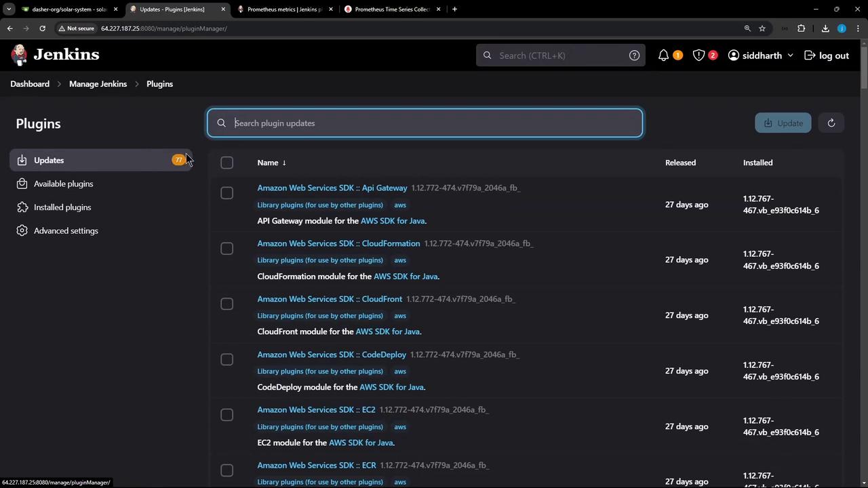The image size is (868, 488).
Task: Open the Amazon Web Services SDK :: EC2 link
Action: click(316, 410)
